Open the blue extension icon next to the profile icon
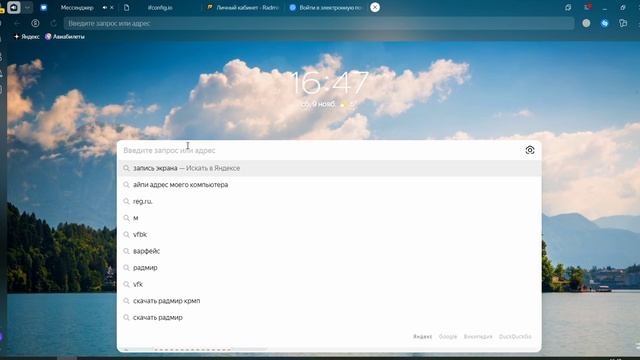This screenshot has width=640, height=360. pyautogui.click(x=604, y=23)
